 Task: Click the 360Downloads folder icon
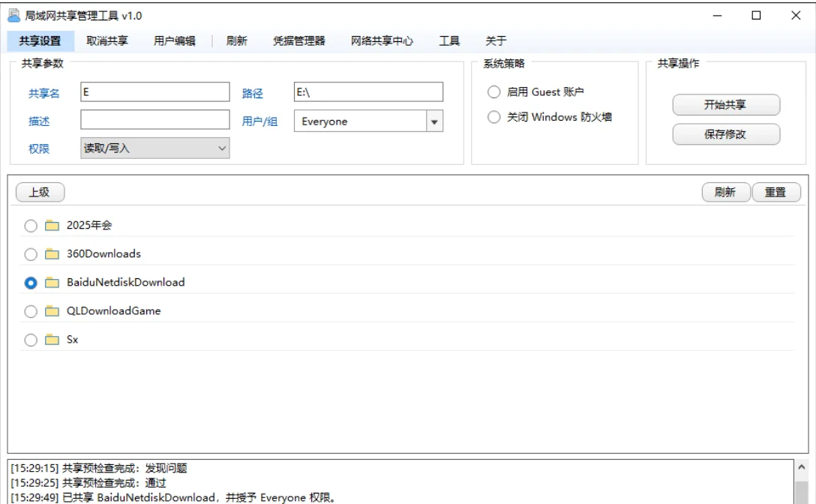coord(52,254)
